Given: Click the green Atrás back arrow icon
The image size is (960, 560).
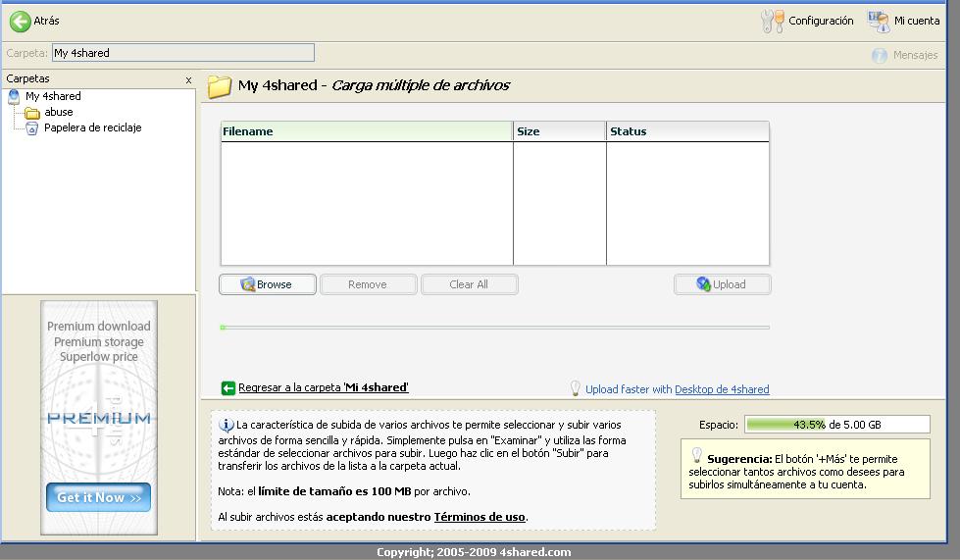Looking at the screenshot, I should pyautogui.click(x=20, y=22).
